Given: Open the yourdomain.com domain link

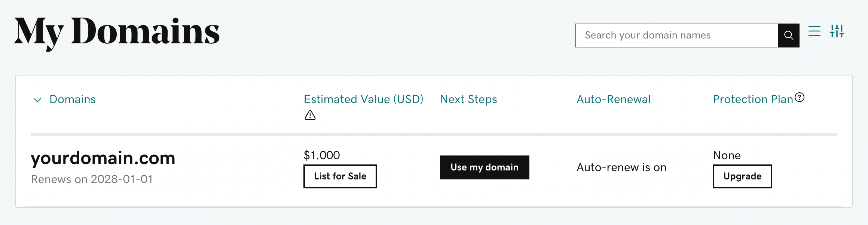Looking at the screenshot, I should (x=103, y=158).
